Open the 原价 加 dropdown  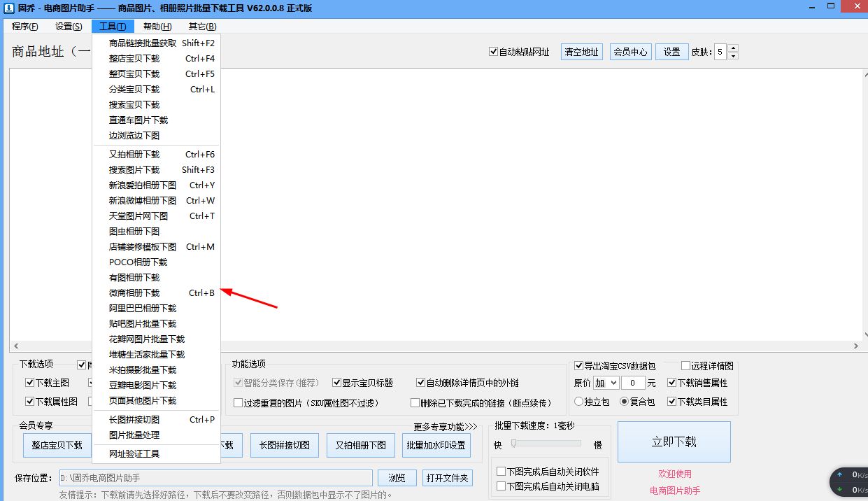point(605,383)
